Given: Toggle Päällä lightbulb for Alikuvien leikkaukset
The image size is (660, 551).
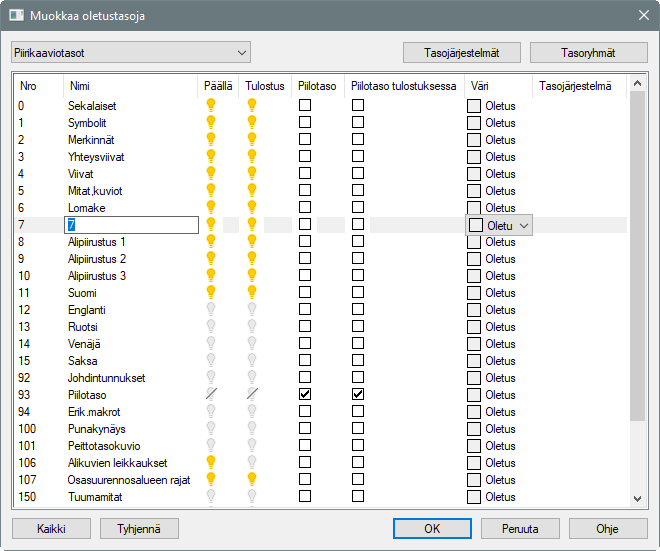Looking at the screenshot, I should pyautogui.click(x=211, y=462).
